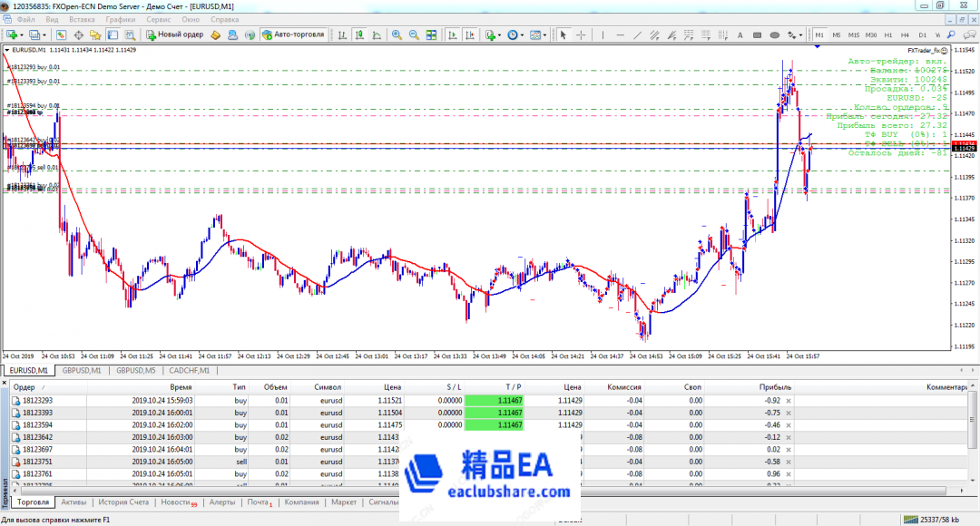Switch to the GBPUSD,M5 chart tab
The width and height of the screenshot is (980, 526).
point(136,370)
